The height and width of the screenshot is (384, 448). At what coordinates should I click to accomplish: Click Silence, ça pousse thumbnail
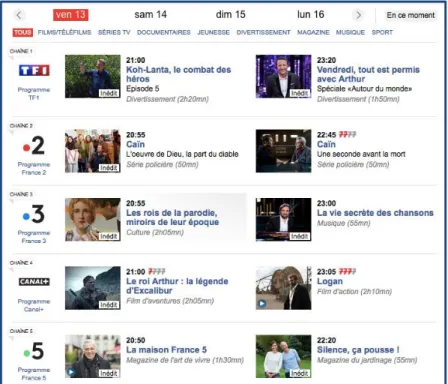(283, 356)
